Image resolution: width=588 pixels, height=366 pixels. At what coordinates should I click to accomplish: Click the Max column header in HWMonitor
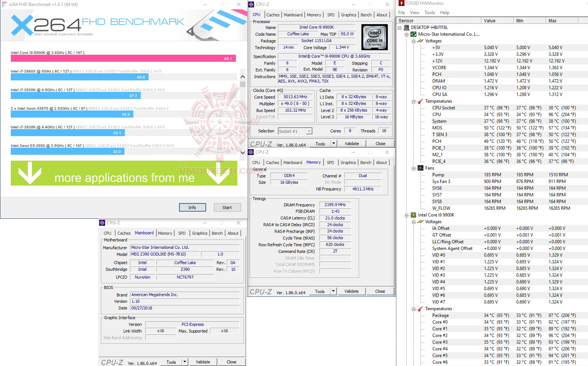point(562,21)
